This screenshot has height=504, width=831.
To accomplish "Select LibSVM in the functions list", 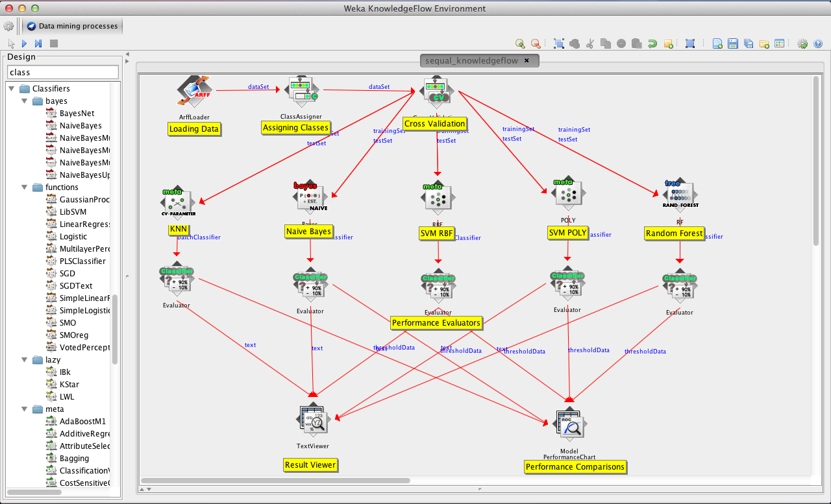I will click(x=73, y=212).
